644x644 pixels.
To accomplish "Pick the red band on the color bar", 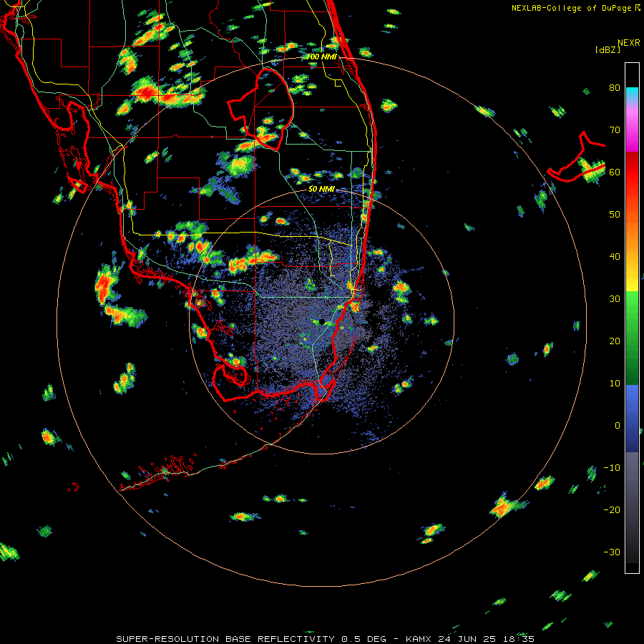I will pyautogui.click(x=632, y=172).
